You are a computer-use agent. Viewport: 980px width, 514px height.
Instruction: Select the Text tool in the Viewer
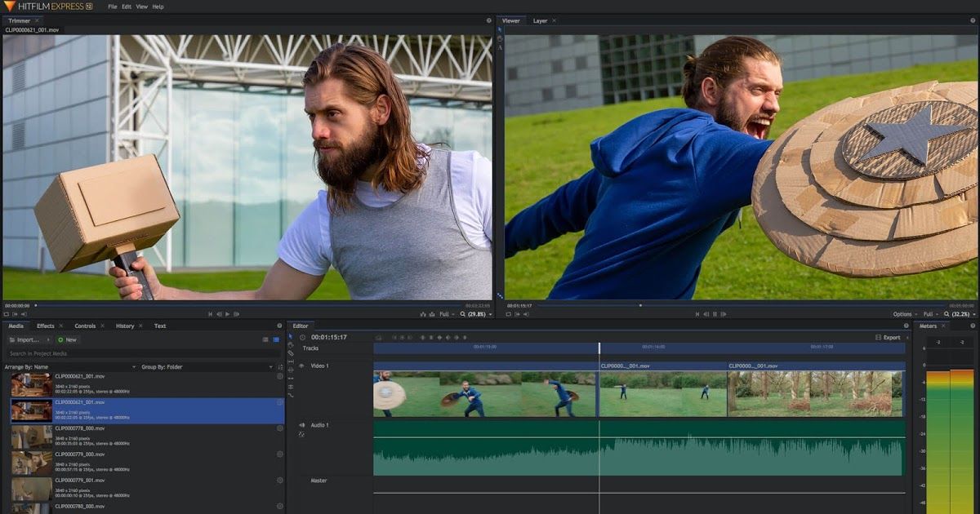tap(500, 47)
